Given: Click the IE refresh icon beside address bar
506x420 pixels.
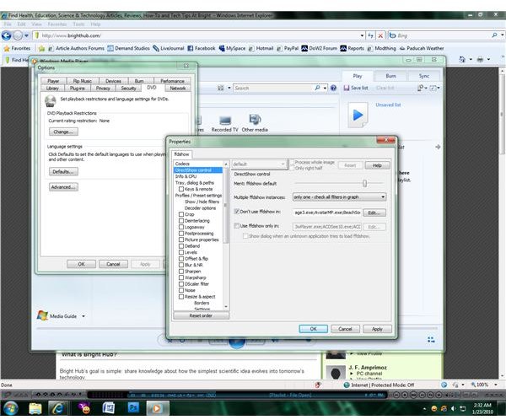Looking at the screenshot, I should [371, 35].
